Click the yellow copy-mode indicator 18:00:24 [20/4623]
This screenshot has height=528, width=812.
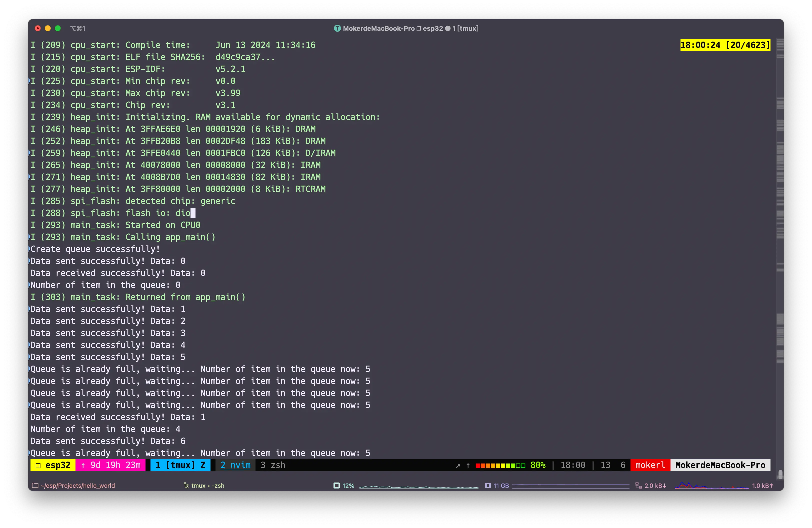coord(725,45)
